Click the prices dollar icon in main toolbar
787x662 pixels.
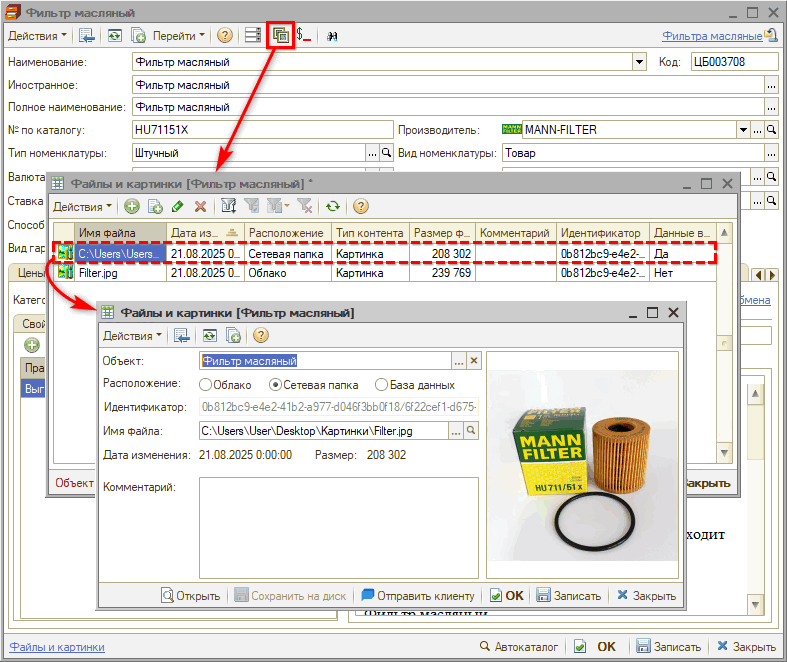(303, 35)
